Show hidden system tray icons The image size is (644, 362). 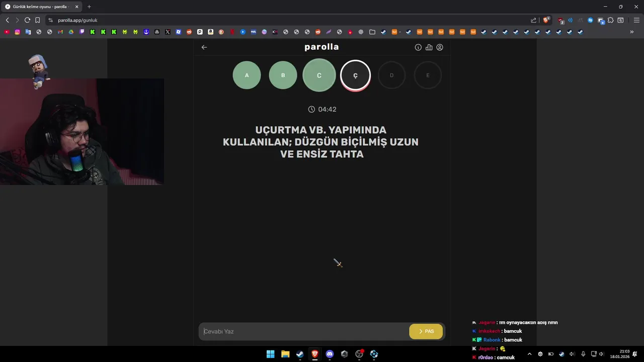529,354
